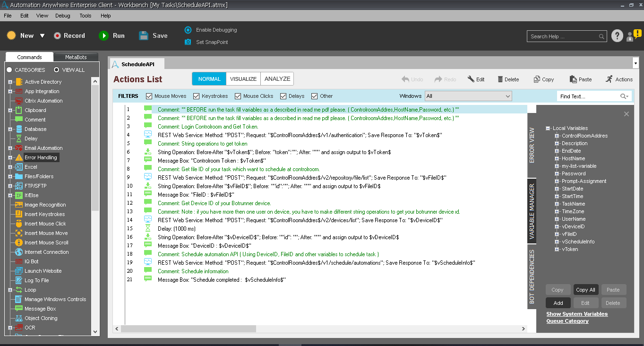Click the Record button
The height and width of the screenshot is (346, 644).
(69, 36)
